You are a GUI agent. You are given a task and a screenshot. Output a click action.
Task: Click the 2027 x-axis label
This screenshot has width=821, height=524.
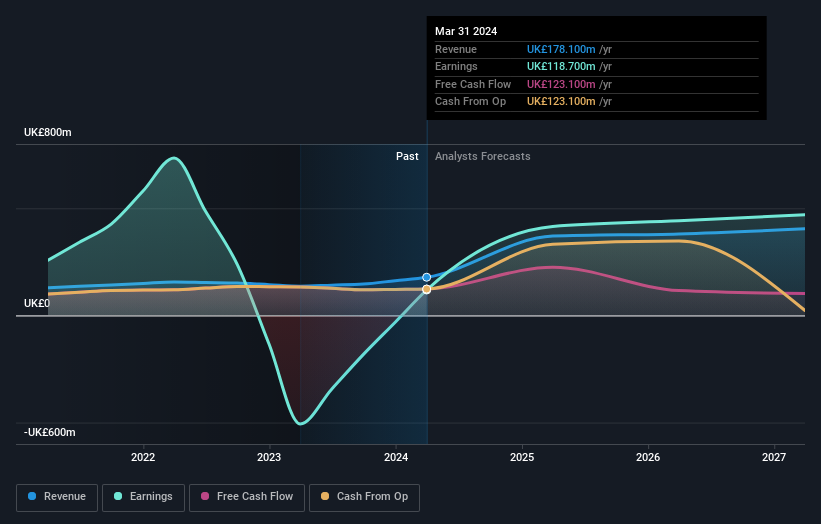pyautogui.click(x=774, y=457)
